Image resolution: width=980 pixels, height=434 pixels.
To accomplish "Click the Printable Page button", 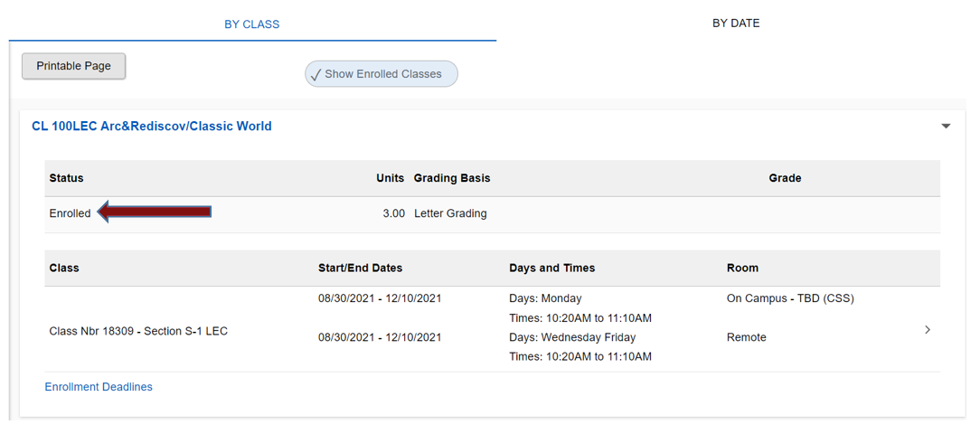I will (x=73, y=66).
